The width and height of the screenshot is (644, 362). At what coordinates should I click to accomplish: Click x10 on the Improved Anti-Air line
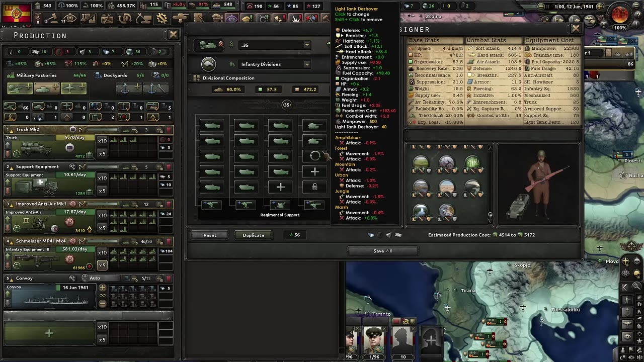(x=102, y=216)
